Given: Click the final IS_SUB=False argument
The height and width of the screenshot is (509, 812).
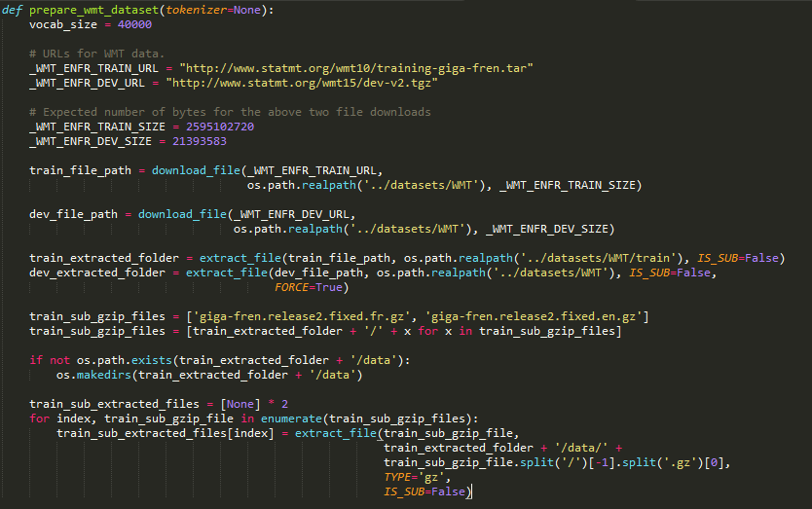Looking at the screenshot, I should click(424, 491).
